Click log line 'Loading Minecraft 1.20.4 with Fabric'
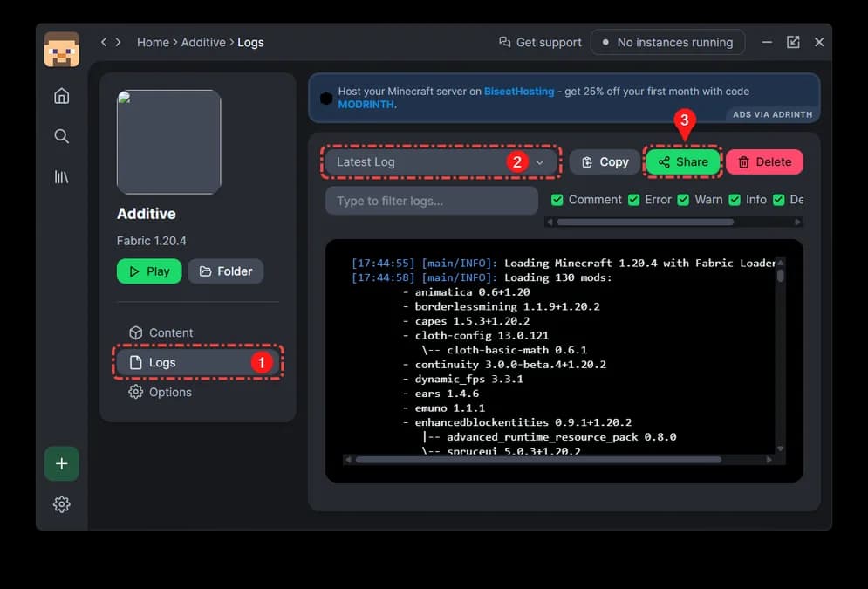The width and height of the screenshot is (868, 589). 639,263
